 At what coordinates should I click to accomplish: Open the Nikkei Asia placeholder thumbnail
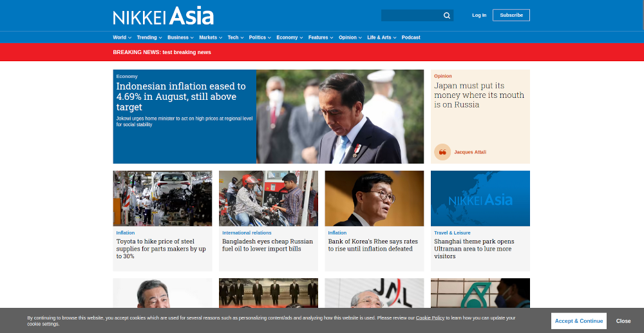[480, 198]
